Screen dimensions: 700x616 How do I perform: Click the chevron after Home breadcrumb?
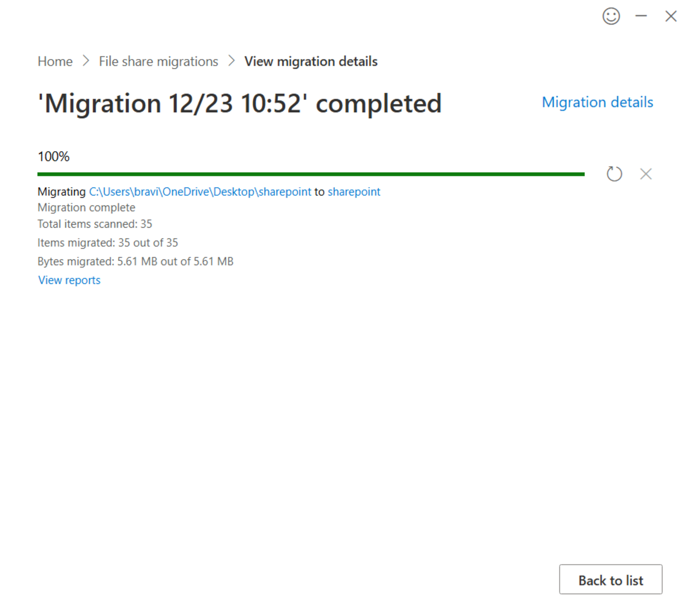[x=86, y=62]
